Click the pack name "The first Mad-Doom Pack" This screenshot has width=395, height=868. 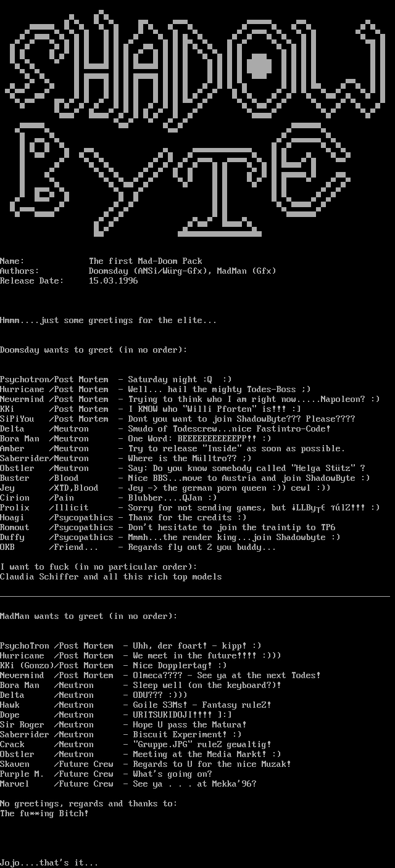click(x=145, y=261)
